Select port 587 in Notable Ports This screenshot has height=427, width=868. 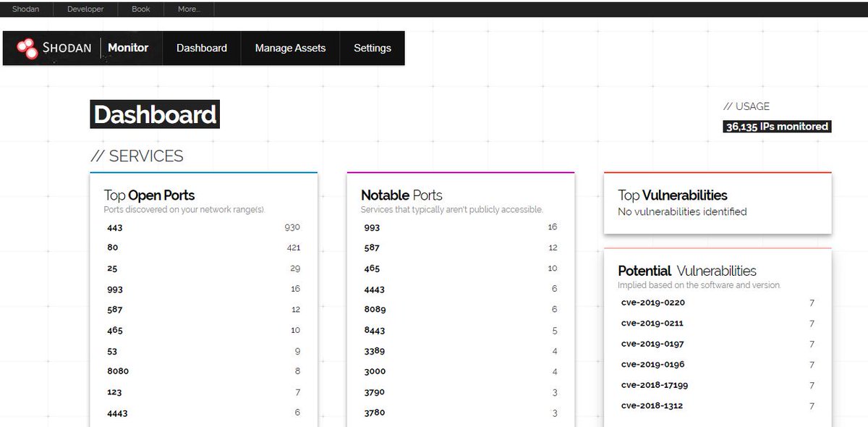pos(372,248)
